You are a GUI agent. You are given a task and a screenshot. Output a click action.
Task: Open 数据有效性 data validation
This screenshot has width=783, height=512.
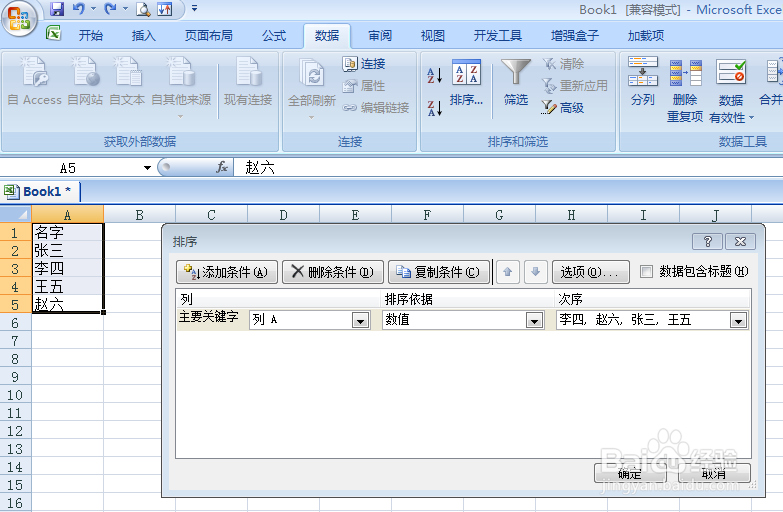tap(731, 90)
